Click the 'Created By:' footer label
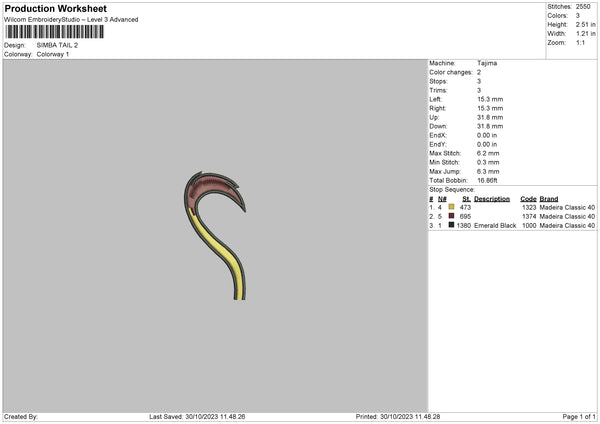 pos(21,417)
